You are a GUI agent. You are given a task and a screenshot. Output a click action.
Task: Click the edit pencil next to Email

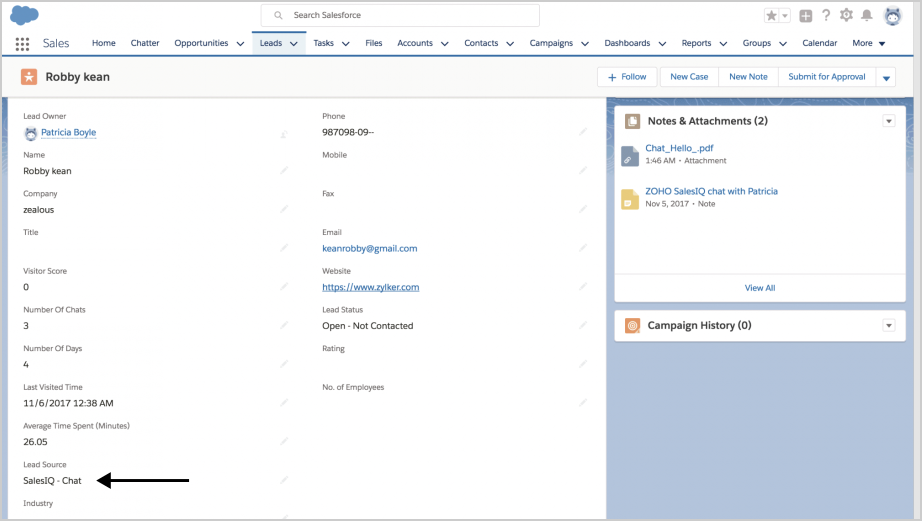[x=583, y=248]
